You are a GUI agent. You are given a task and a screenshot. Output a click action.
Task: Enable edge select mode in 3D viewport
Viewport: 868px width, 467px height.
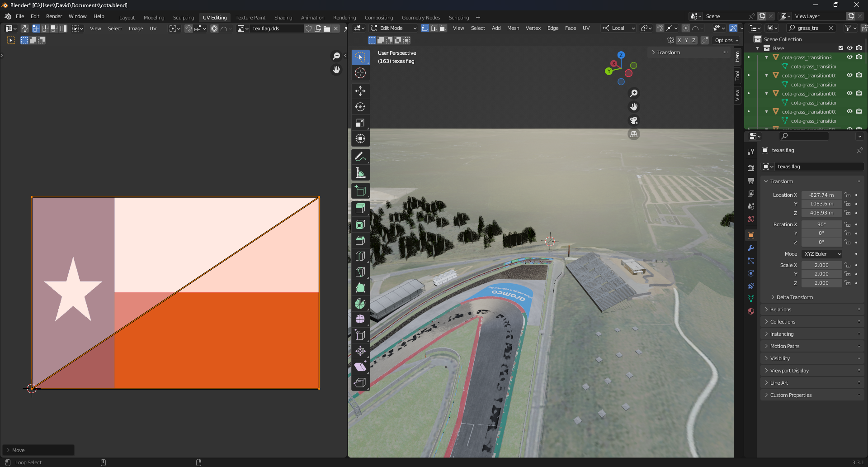[x=434, y=28]
